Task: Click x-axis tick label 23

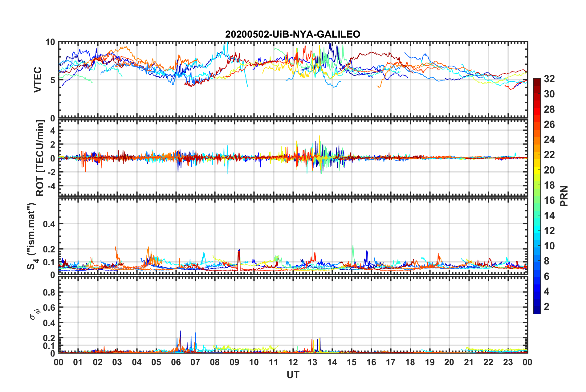Action: 508,362
